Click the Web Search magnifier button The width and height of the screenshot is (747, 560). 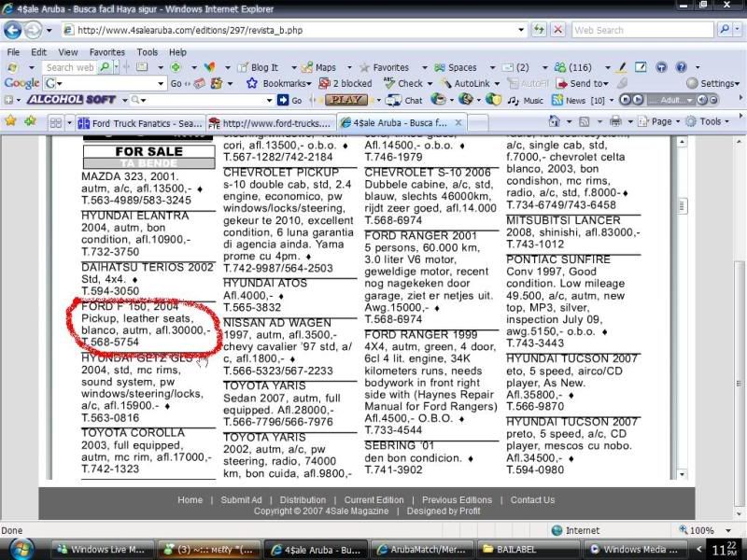[x=725, y=30]
